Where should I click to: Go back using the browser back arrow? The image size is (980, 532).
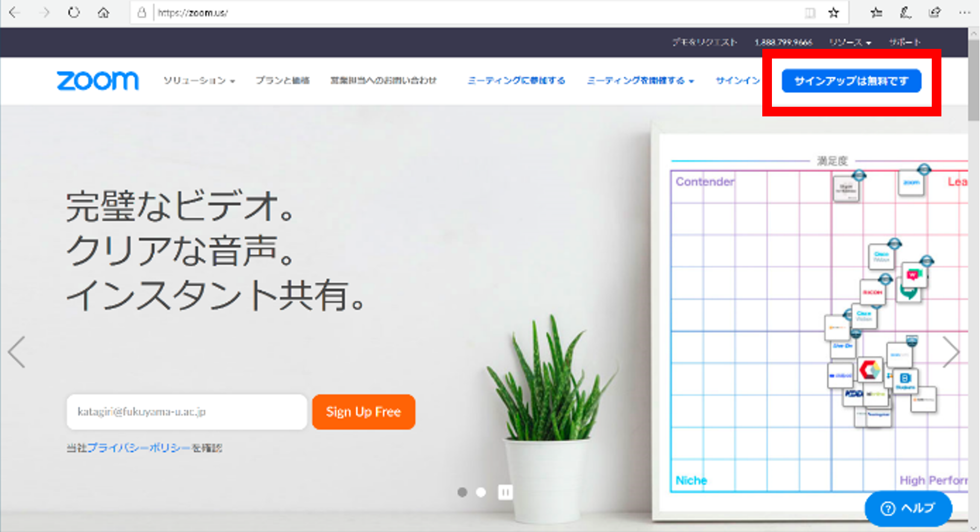point(14,13)
